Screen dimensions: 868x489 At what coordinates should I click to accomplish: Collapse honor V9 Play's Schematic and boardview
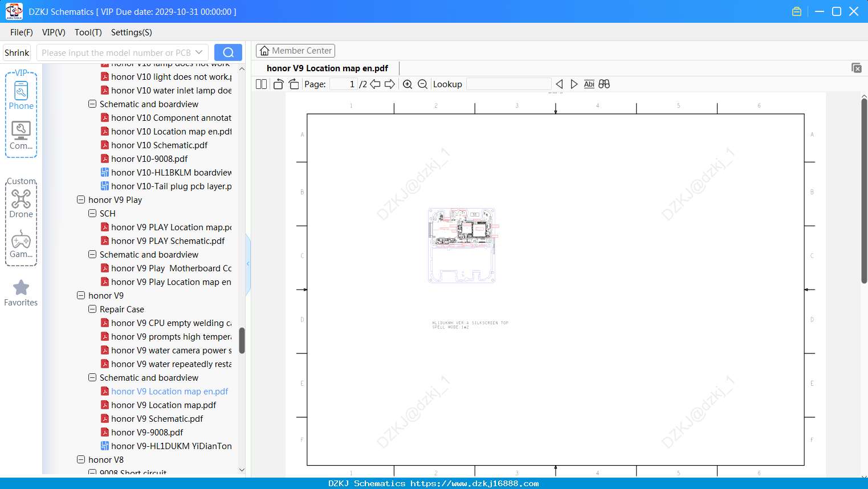pos(92,255)
